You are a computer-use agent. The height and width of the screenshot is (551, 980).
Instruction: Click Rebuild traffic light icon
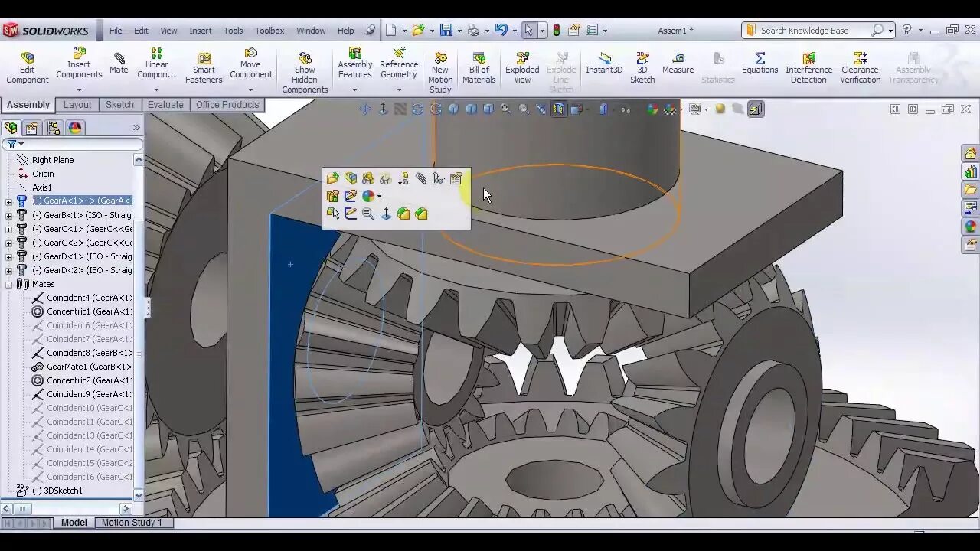point(557,31)
